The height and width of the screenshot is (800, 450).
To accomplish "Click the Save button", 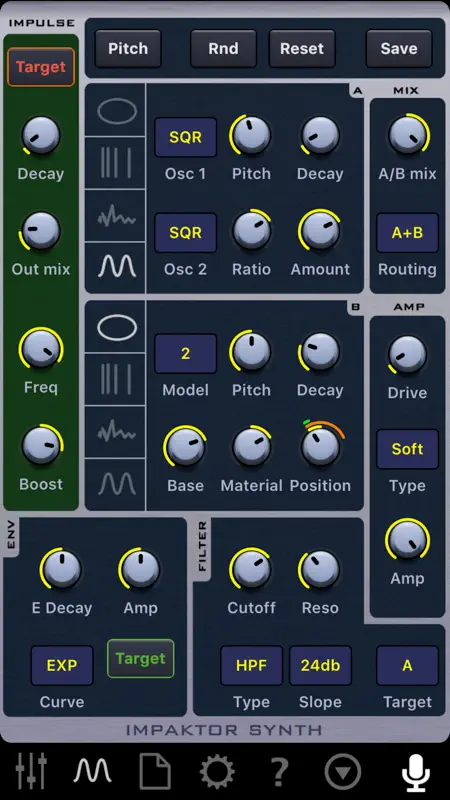I will [x=399, y=48].
